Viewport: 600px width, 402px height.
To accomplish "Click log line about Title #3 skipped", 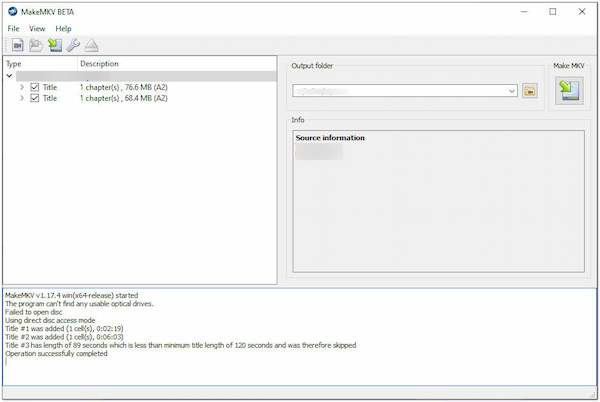I will [181, 345].
